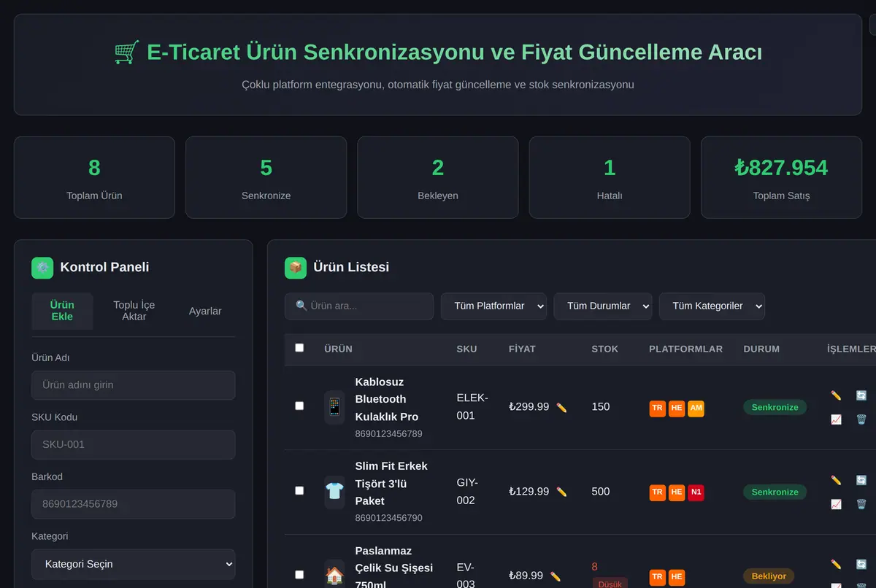Sync the Slim Fit Erkek Tişört product

point(861,480)
